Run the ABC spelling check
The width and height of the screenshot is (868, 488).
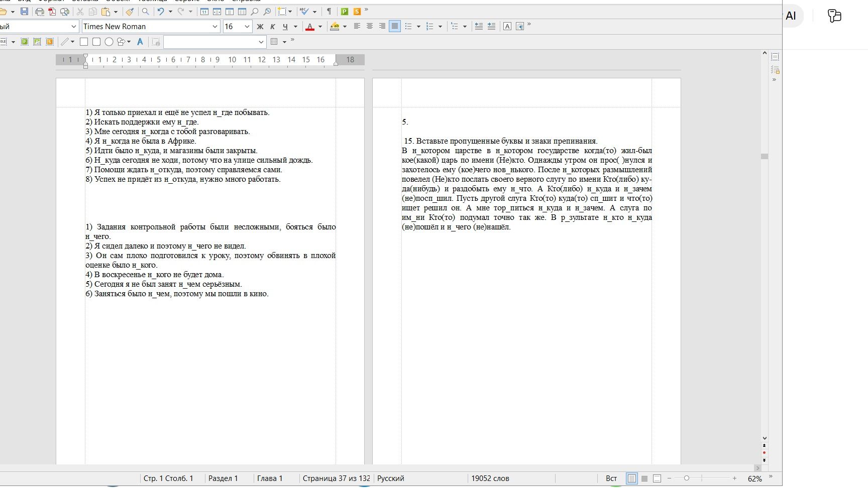point(304,12)
